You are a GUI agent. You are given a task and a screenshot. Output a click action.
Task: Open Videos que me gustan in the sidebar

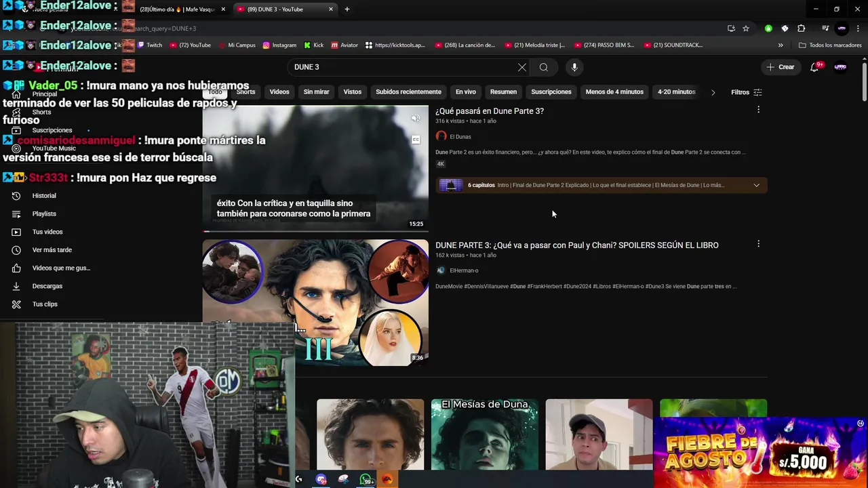[61, 268]
